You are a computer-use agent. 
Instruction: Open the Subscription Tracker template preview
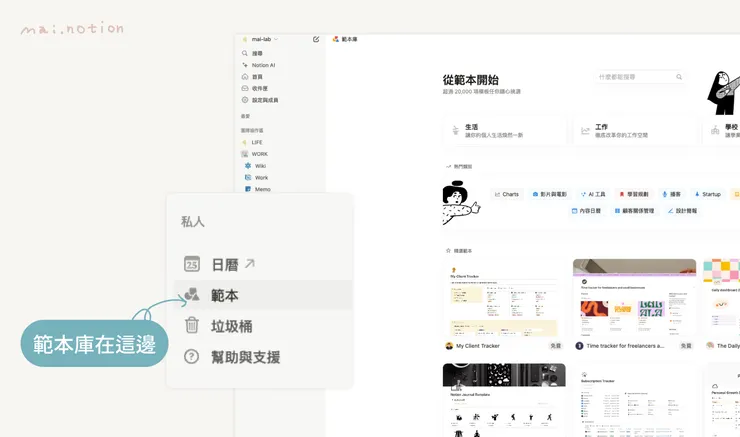634,400
